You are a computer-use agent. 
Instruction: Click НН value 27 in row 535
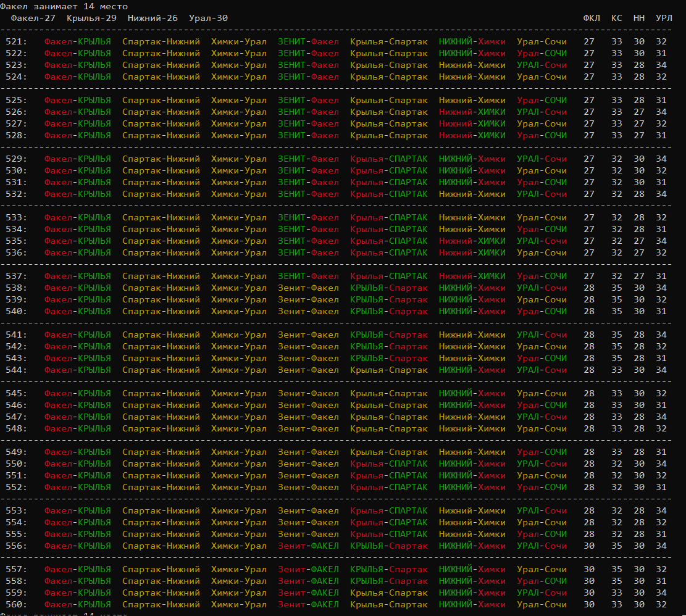click(638, 241)
